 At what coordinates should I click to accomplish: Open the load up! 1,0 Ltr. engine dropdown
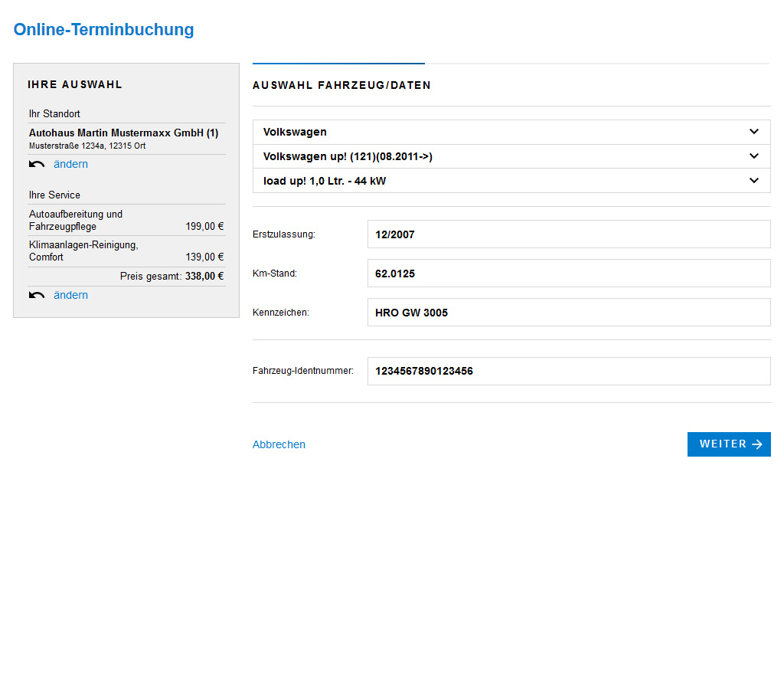coord(511,181)
